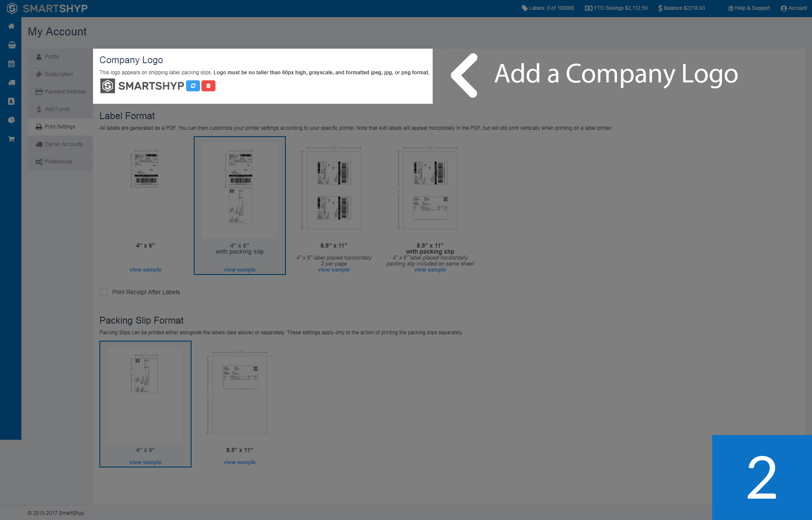
Task: View sample of plain 4x6 label
Action: coord(146,270)
